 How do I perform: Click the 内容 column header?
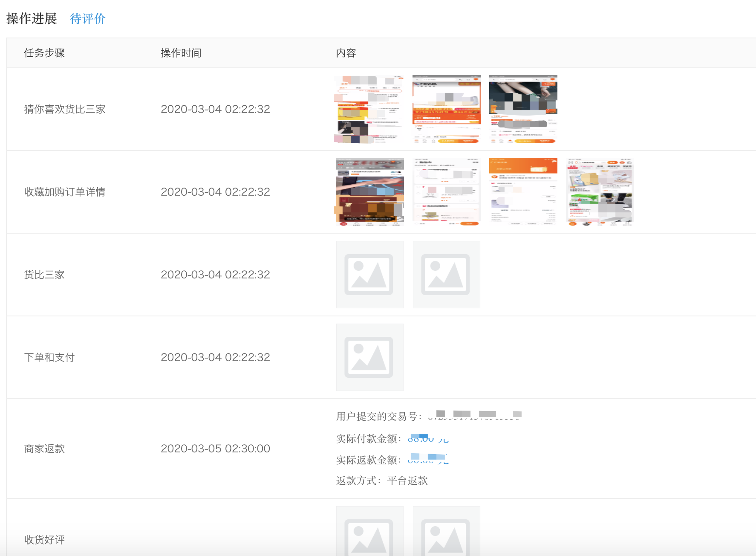(346, 53)
